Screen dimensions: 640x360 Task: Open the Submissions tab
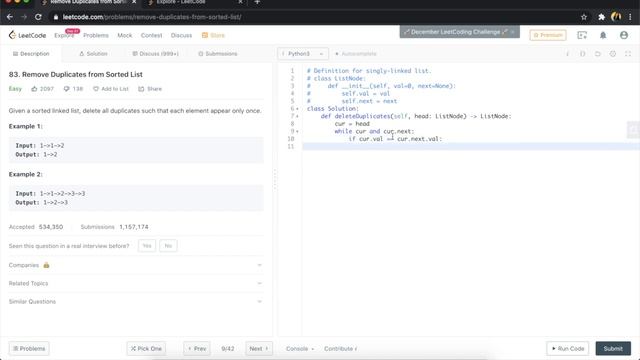[218, 54]
